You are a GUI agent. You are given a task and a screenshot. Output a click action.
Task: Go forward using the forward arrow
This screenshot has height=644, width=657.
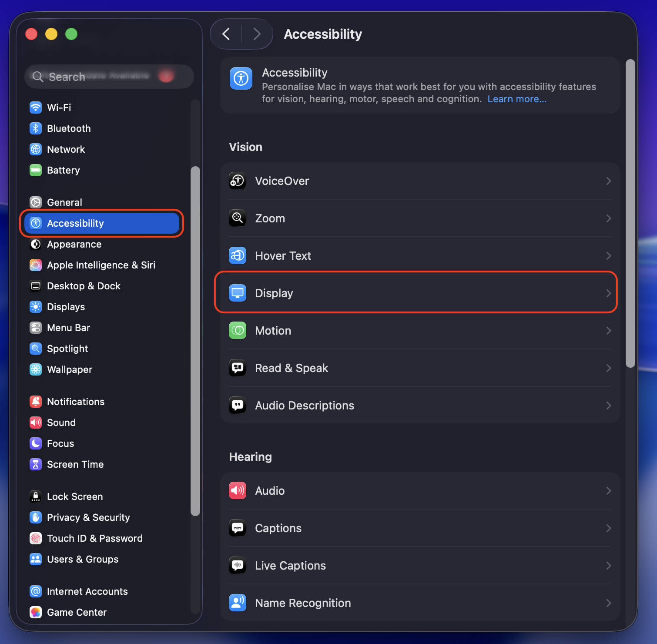tap(257, 34)
